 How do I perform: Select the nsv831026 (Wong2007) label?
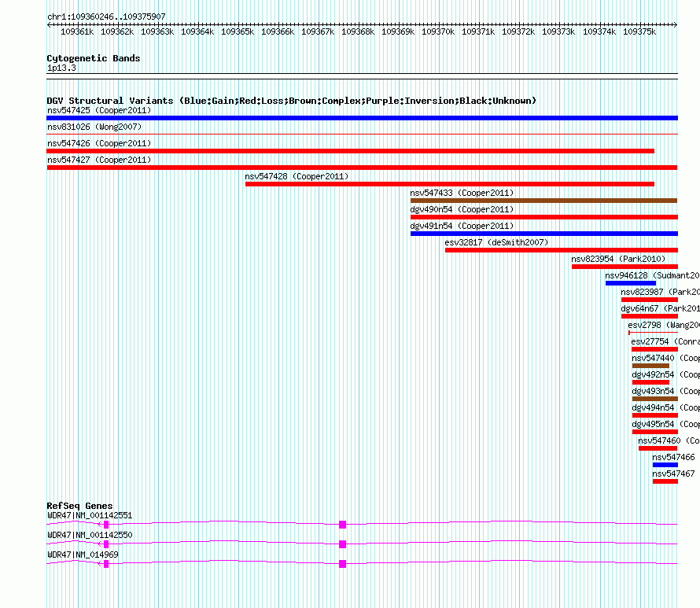[94, 127]
